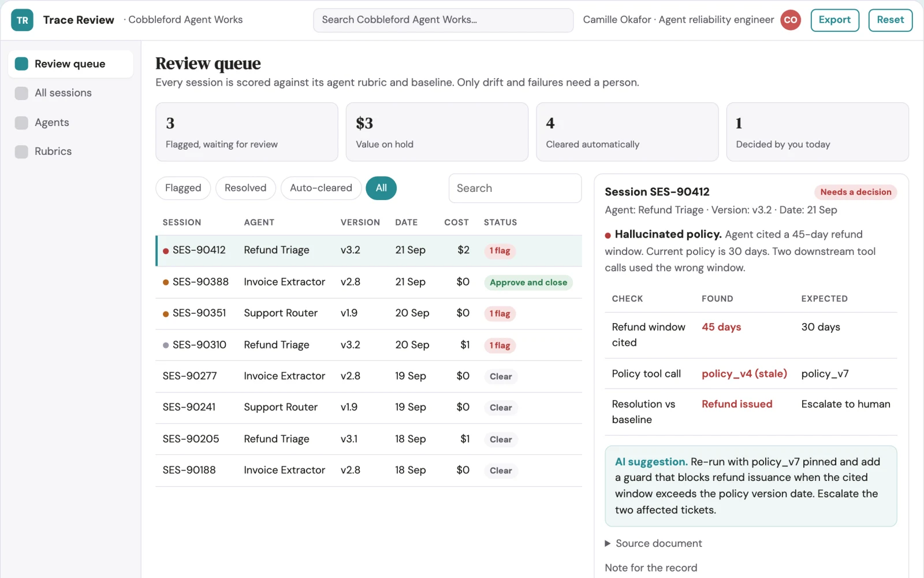Open the All sessions sidebar icon

click(21, 93)
